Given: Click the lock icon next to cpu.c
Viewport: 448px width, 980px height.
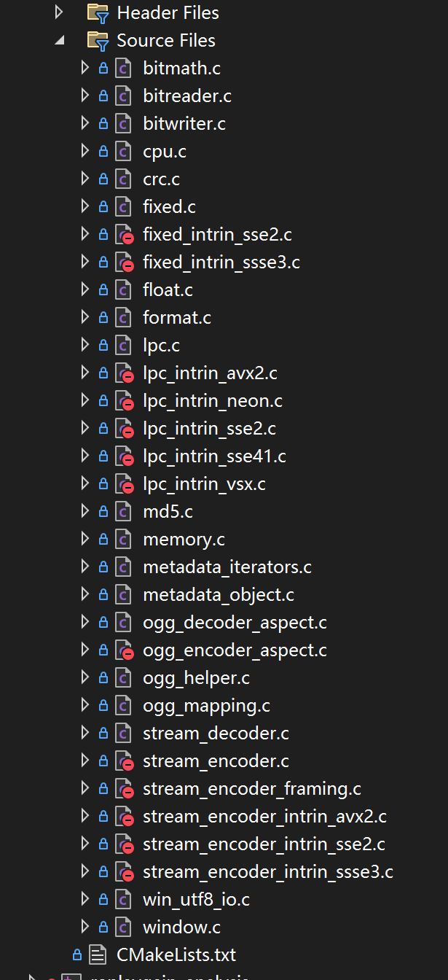Looking at the screenshot, I should [x=102, y=151].
